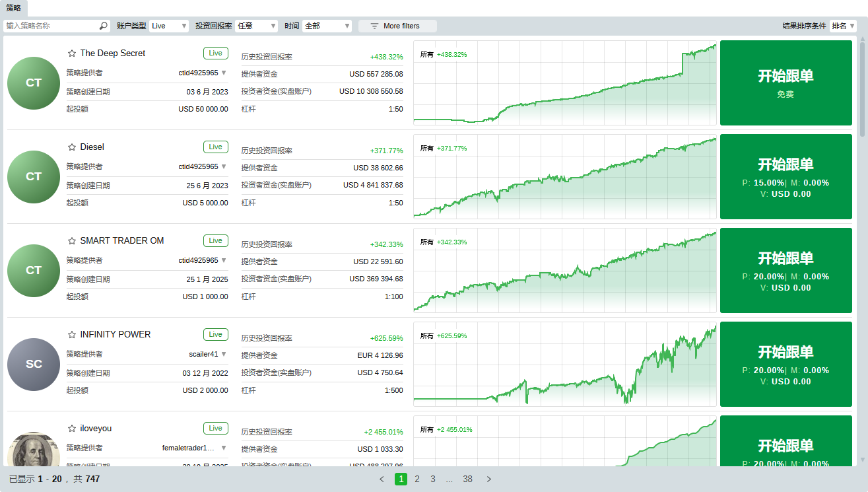This screenshot has width=868, height=492.
Task: Click the filter icon in More filters
Action: click(x=374, y=26)
